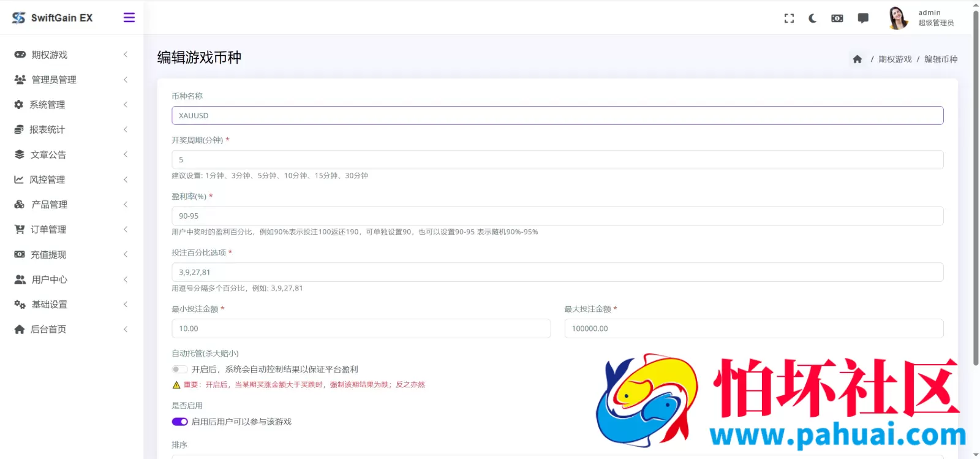980x459 pixels.
Task: Click the 开奖周期 field showing 5
Action: 557,160
